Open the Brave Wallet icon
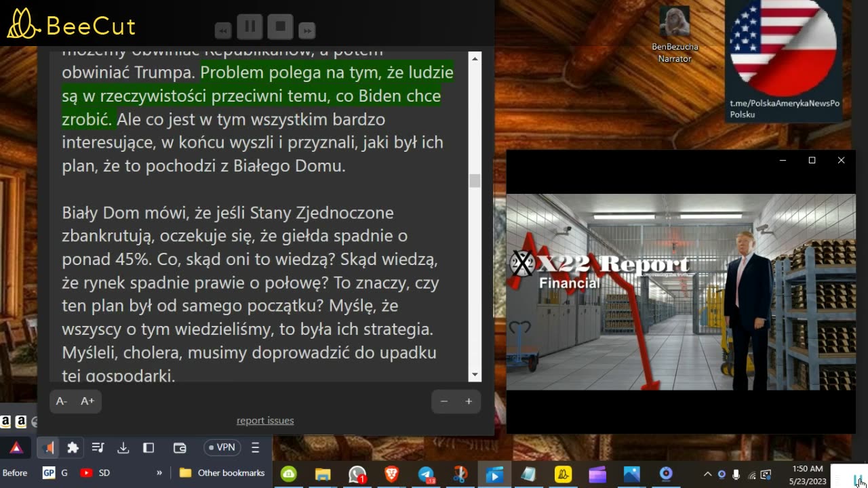 coord(180,447)
